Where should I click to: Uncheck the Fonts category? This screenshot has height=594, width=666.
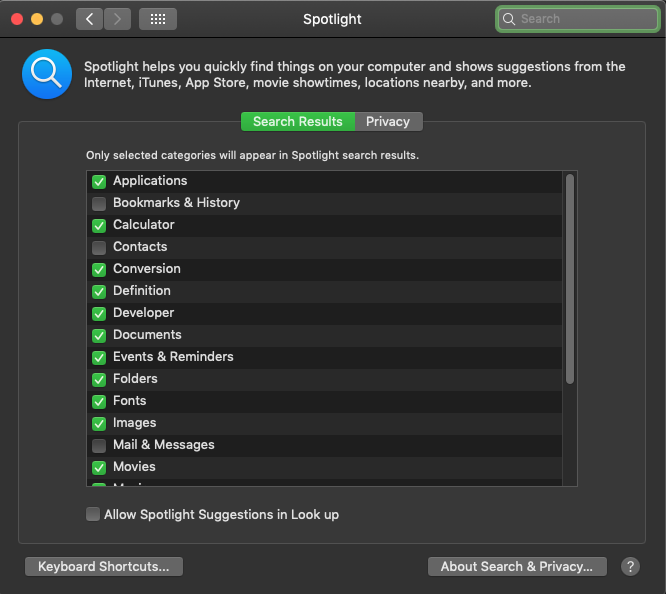(x=99, y=402)
